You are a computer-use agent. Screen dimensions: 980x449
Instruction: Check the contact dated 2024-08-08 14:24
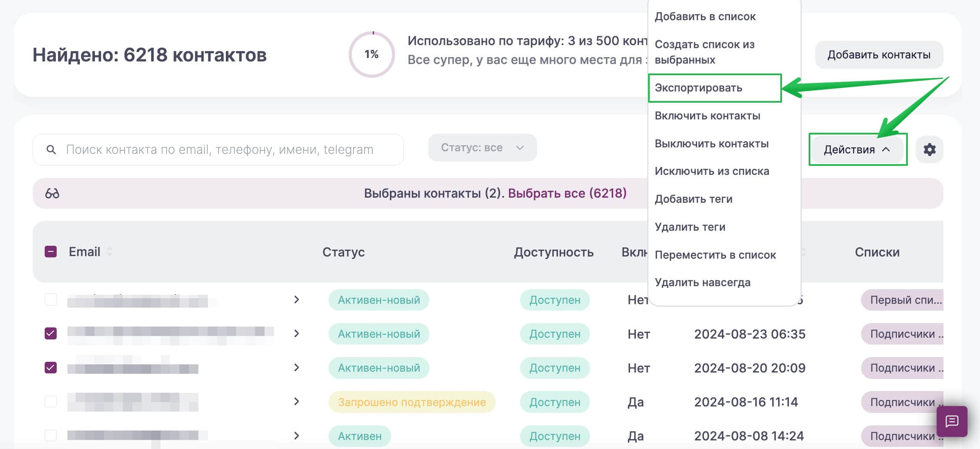51,435
